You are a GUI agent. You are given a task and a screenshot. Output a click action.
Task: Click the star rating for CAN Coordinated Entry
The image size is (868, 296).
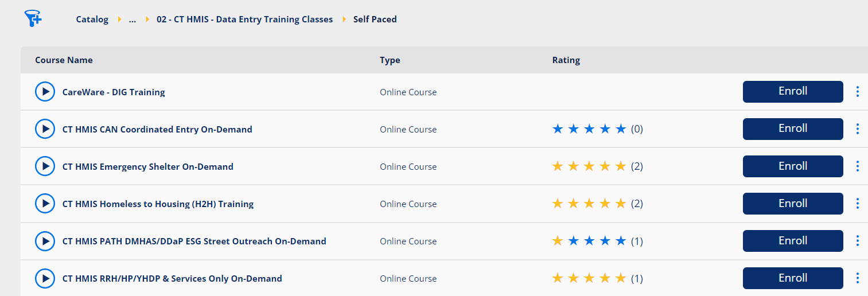pyautogui.click(x=589, y=130)
